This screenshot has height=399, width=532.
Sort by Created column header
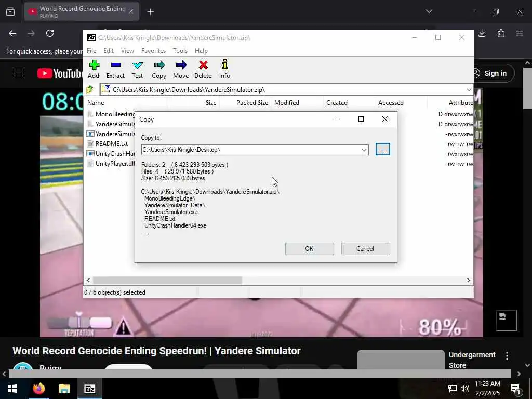(x=349, y=103)
